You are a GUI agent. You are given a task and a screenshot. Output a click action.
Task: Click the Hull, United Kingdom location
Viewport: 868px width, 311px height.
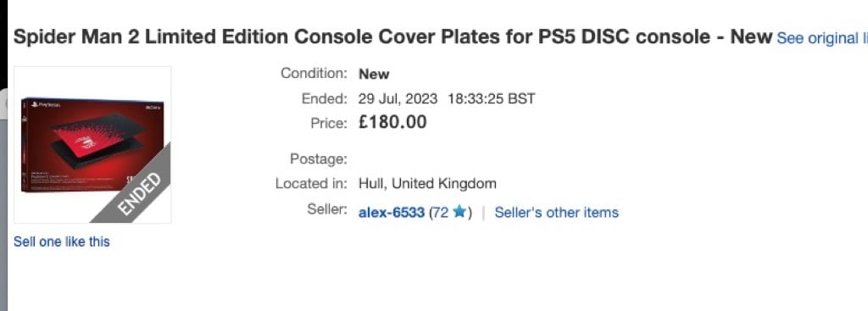[427, 183]
